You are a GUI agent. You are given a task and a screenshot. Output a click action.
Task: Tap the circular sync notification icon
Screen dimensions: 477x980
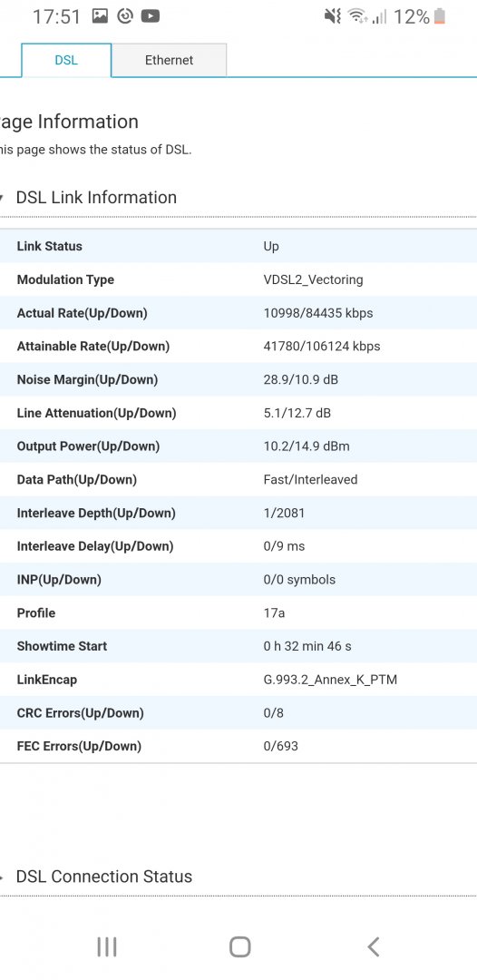[125, 16]
